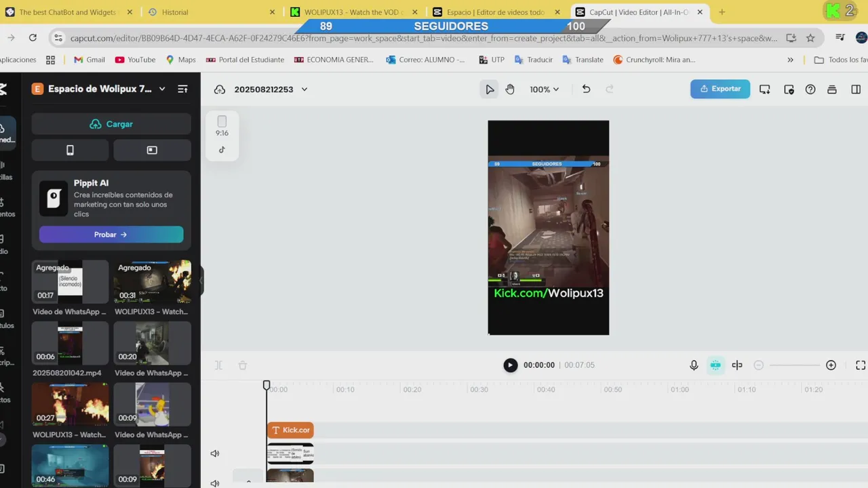
Task: Open the resize monitor icon next to Exportar
Action: point(765,89)
